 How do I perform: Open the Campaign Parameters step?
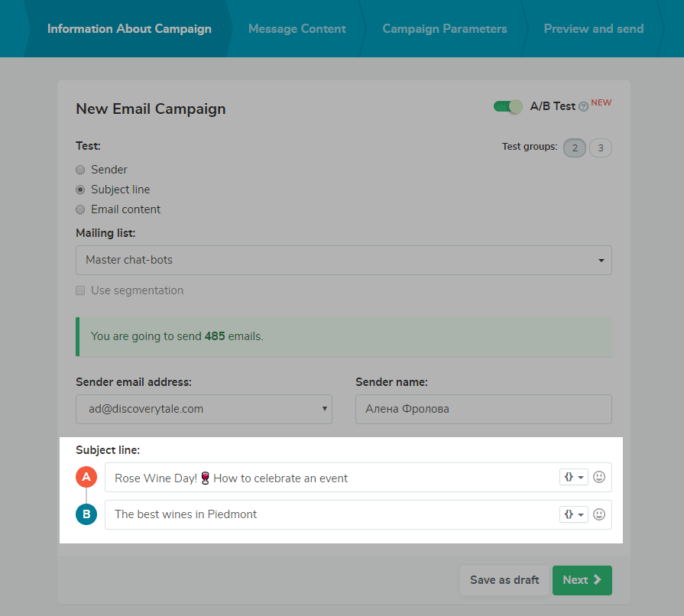[x=444, y=29]
